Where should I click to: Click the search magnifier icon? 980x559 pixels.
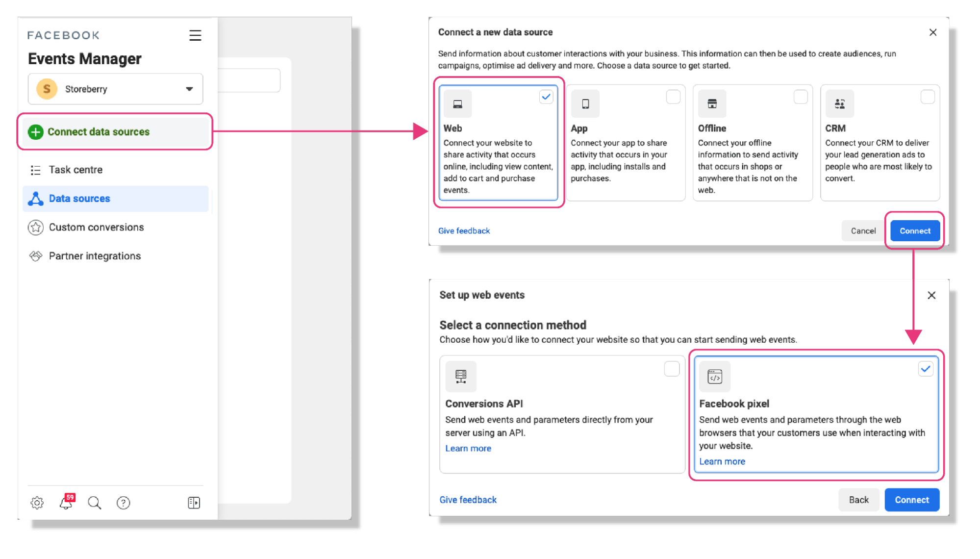pos(94,503)
